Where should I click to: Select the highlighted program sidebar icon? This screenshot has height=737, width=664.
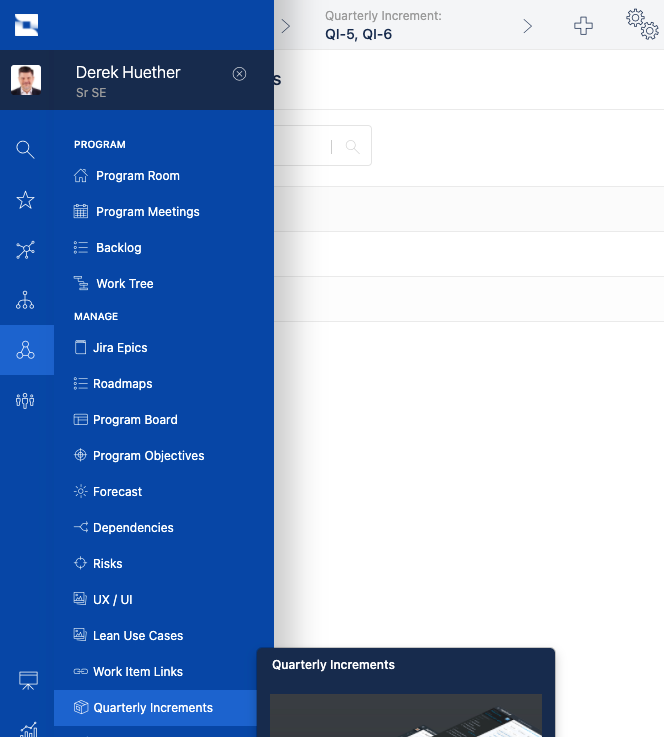click(27, 350)
